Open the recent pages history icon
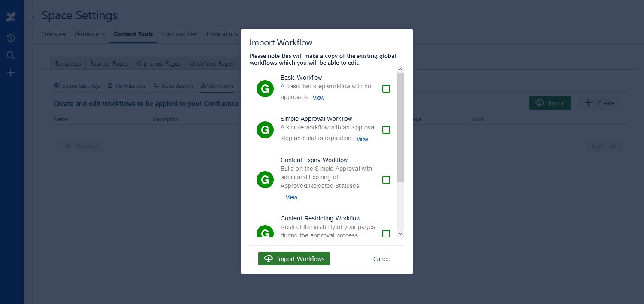The width and height of the screenshot is (644, 304). tap(11, 38)
